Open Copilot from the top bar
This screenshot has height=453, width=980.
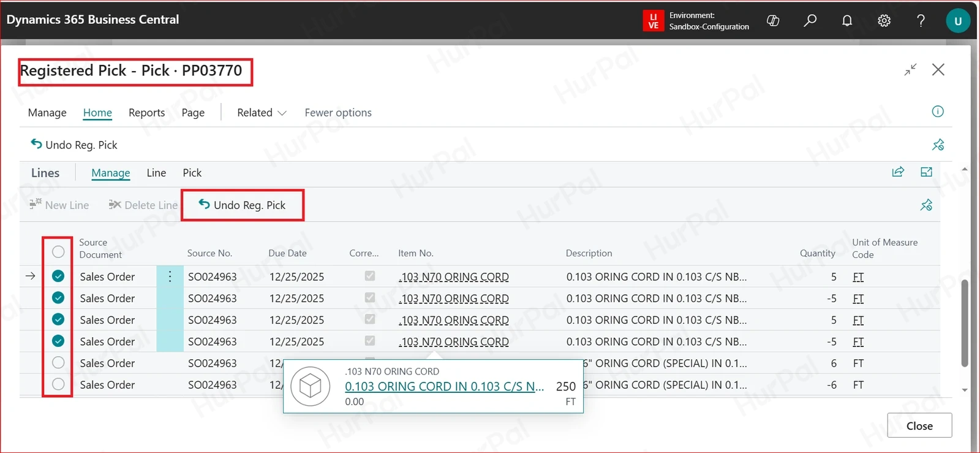[773, 20]
